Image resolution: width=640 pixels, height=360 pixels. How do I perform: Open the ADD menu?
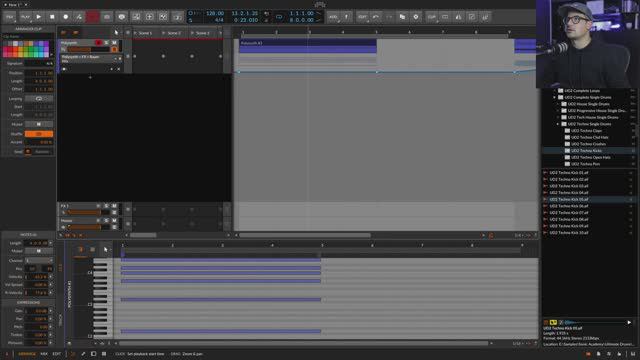(333, 17)
